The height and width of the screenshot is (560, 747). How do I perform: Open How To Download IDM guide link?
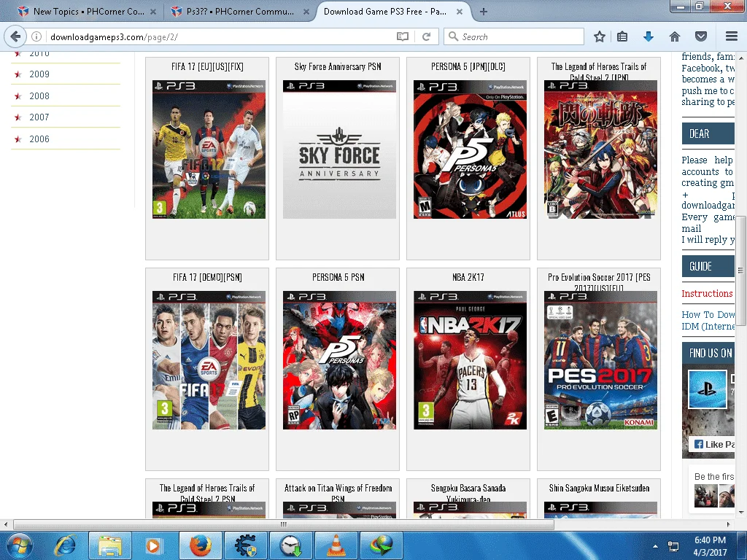pyautogui.click(x=708, y=321)
